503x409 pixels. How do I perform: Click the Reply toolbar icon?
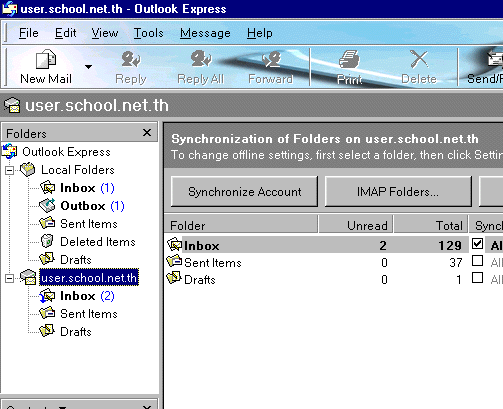[131, 59]
